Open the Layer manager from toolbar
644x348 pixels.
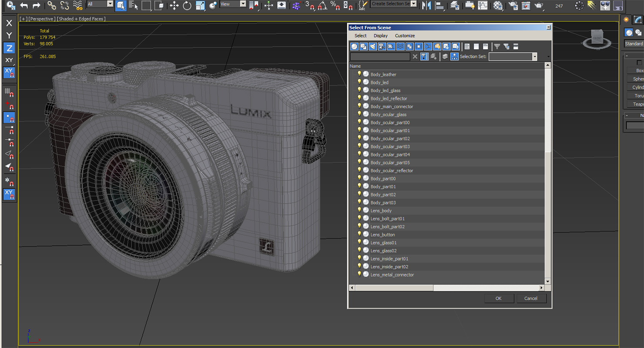click(x=455, y=5)
